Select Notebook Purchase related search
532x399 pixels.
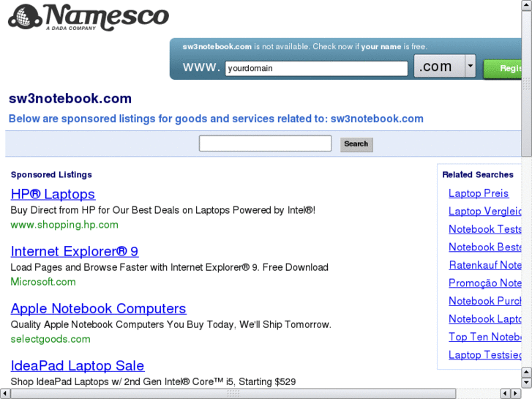tap(485, 301)
